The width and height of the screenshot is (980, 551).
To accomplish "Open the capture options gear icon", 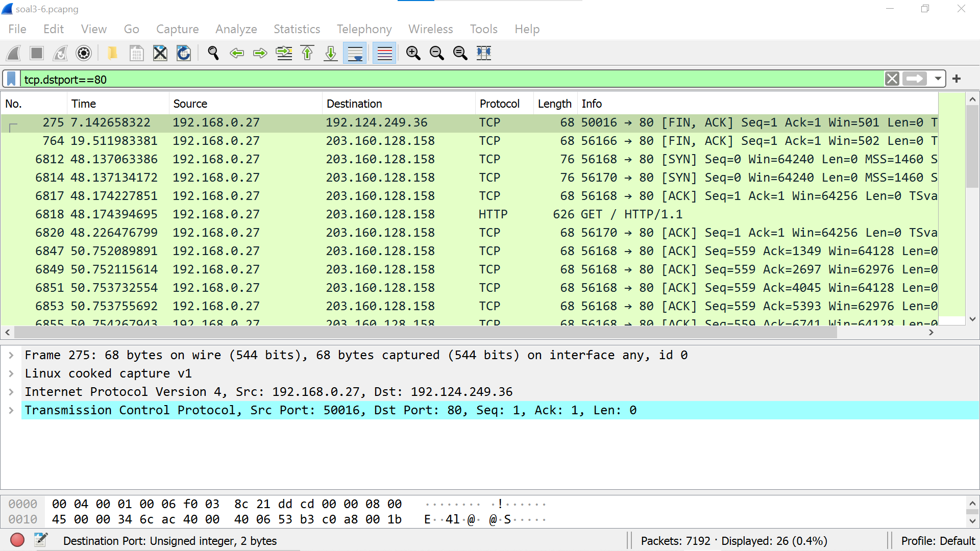I will click(x=84, y=53).
